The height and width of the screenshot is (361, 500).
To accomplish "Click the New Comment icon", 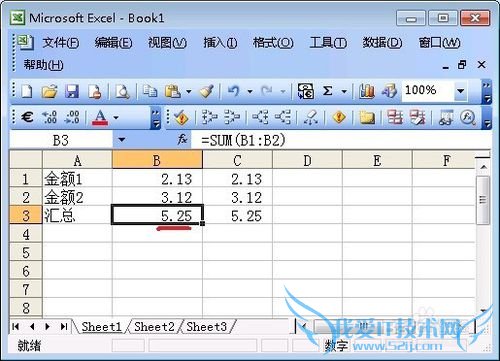I will pos(367,117).
